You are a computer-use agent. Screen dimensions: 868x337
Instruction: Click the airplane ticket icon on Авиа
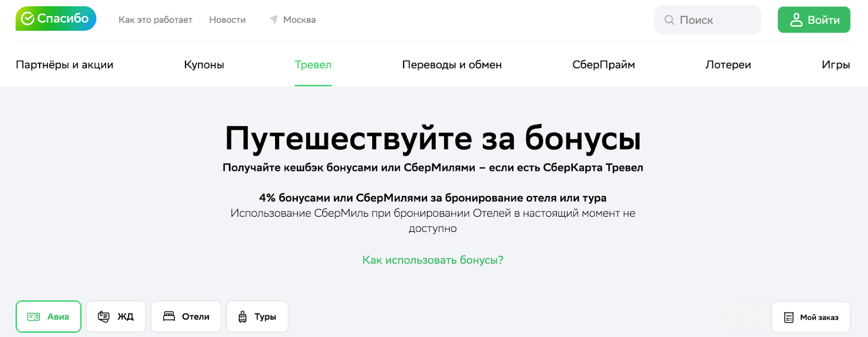(x=34, y=317)
